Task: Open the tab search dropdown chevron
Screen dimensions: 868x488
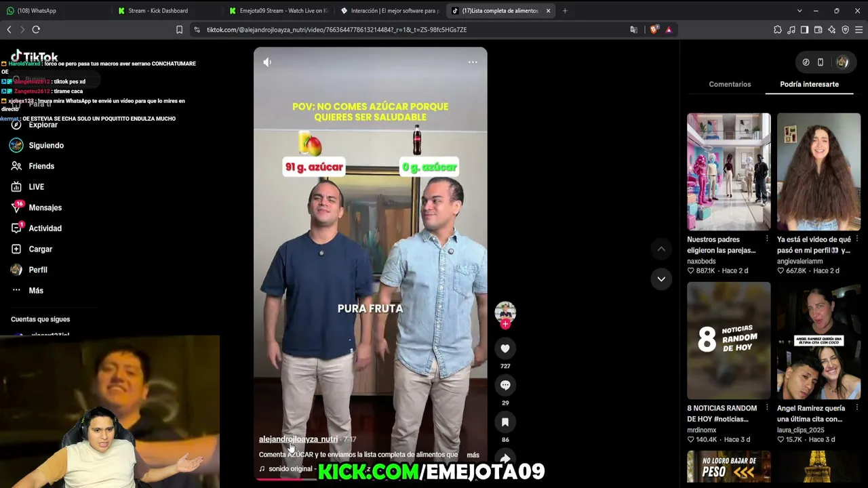Action: coord(800,11)
